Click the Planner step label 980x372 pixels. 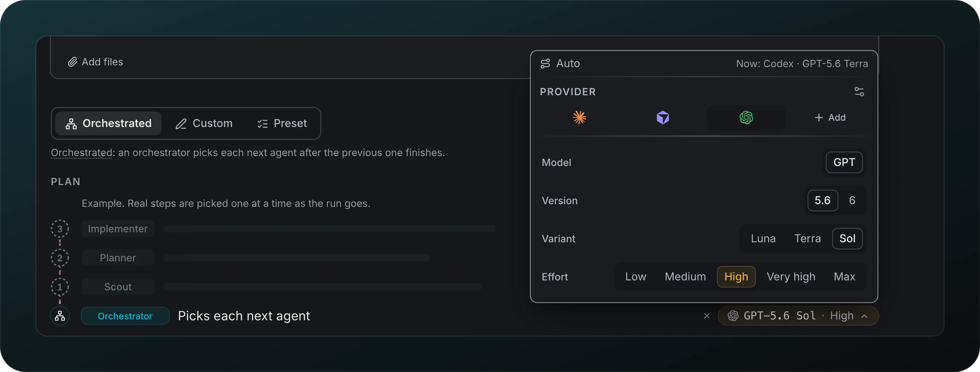tap(118, 257)
